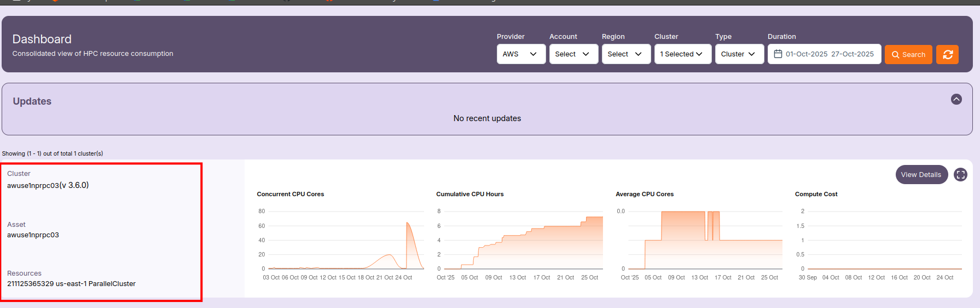Expand the charts to fullscreen
Screen dimensions: 980x308
pos(960,175)
